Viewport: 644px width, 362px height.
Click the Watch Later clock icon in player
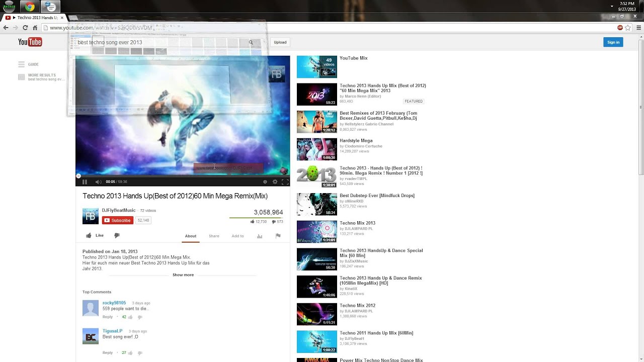pyautogui.click(x=265, y=182)
